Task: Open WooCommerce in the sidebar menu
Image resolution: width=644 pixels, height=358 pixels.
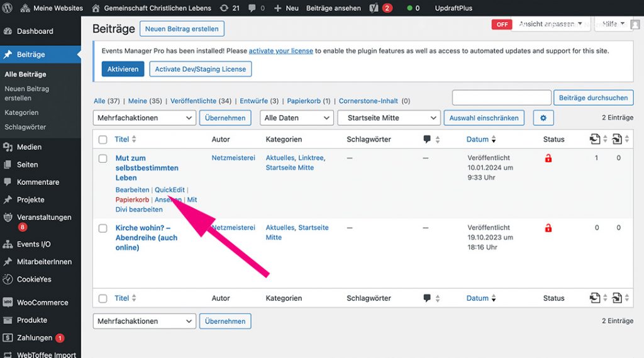Action: pos(42,303)
